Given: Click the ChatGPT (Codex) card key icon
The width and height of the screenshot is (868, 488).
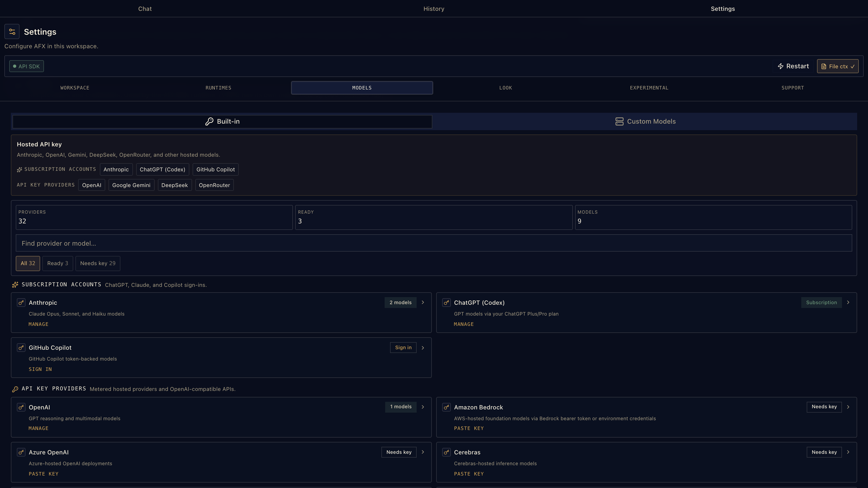Looking at the screenshot, I should coord(446,303).
